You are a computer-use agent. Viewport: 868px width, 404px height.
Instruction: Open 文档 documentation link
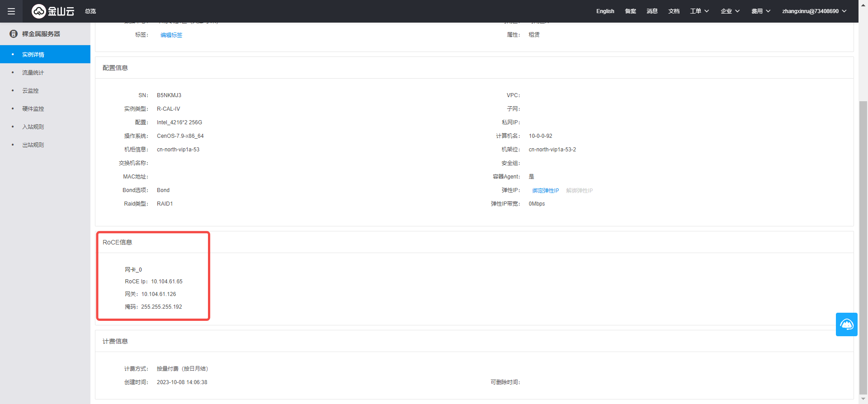click(674, 11)
